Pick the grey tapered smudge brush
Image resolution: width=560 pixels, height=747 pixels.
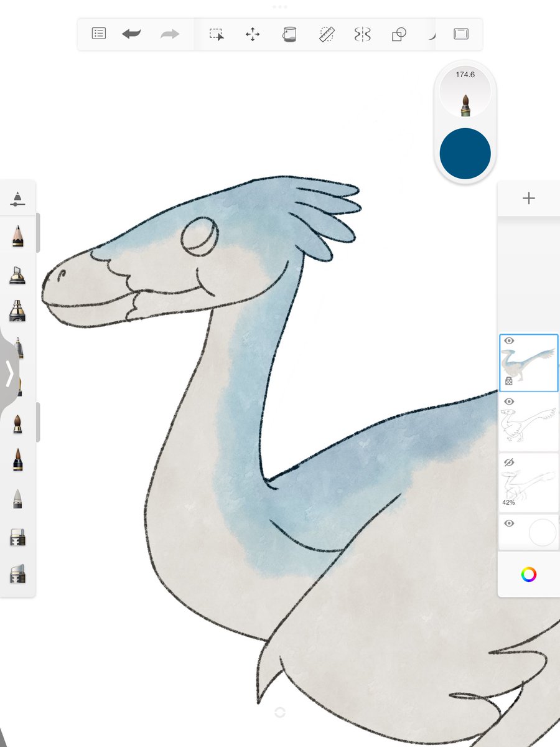pos(17,498)
